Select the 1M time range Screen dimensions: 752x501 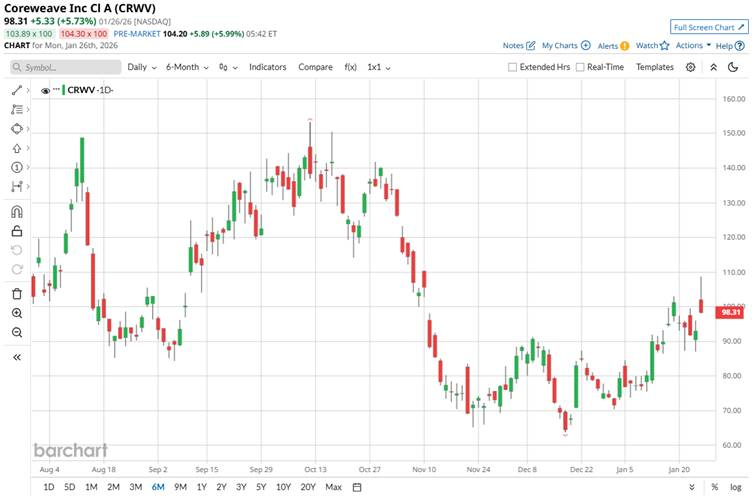click(91, 487)
